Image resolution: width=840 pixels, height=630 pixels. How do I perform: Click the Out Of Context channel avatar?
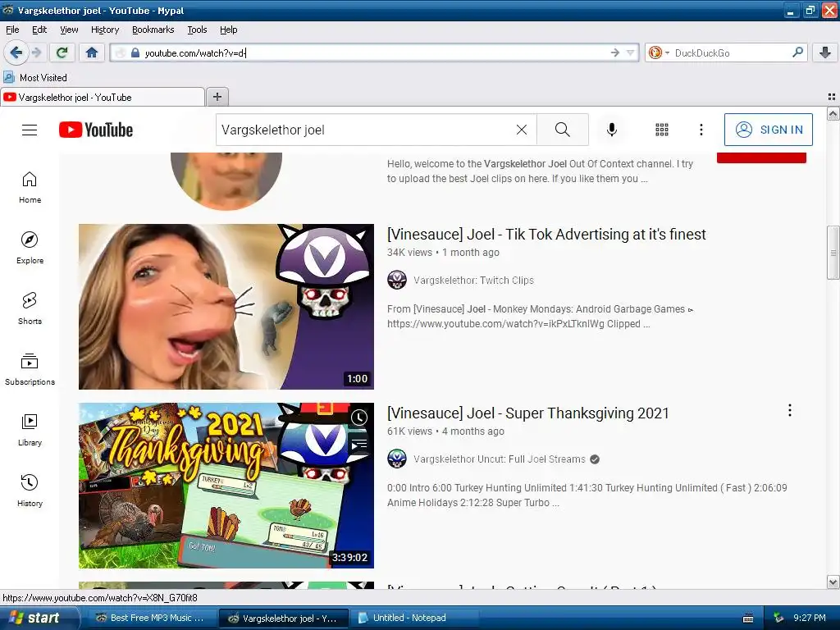pyautogui.click(x=226, y=180)
